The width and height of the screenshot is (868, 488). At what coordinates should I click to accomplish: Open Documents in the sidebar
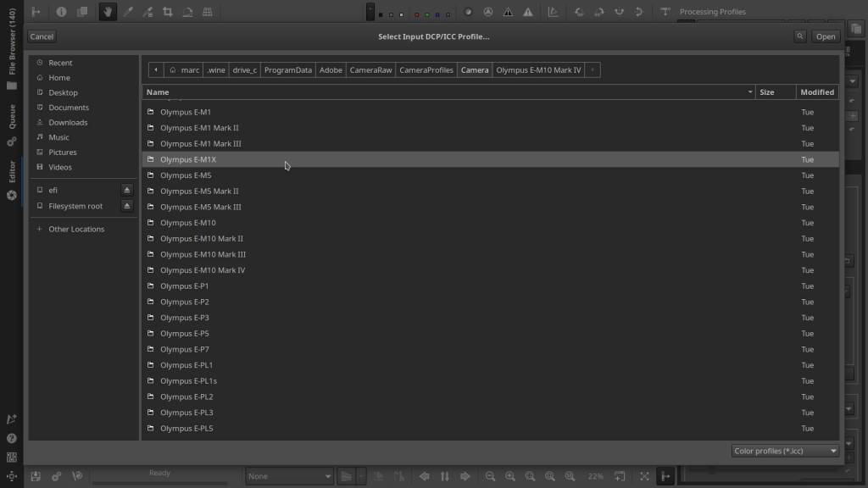click(x=69, y=108)
